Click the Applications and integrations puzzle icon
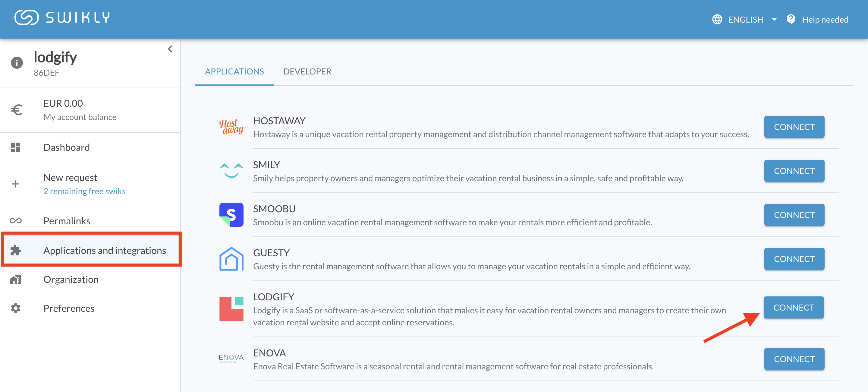 point(15,250)
